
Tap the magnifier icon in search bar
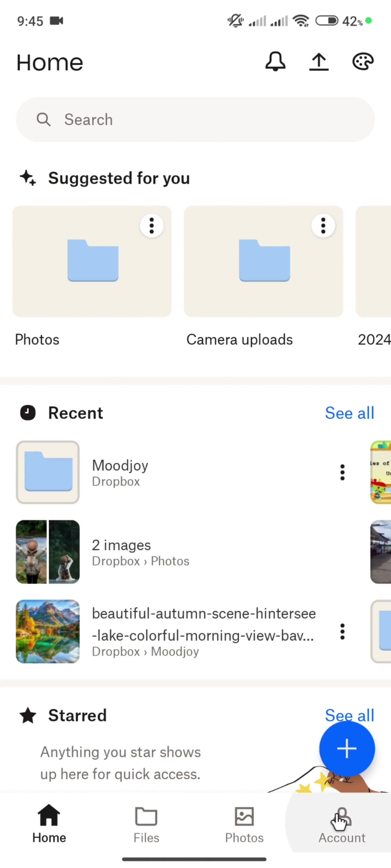coord(43,120)
